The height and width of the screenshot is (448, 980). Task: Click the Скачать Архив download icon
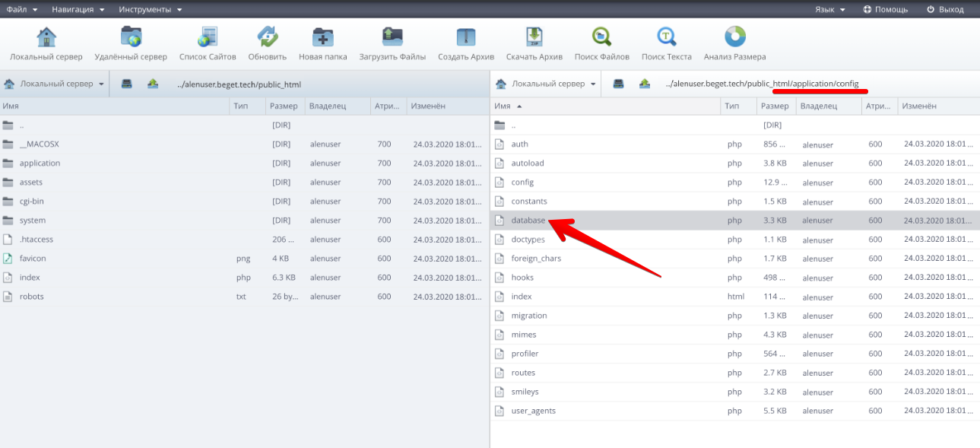[x=534, y=44]
